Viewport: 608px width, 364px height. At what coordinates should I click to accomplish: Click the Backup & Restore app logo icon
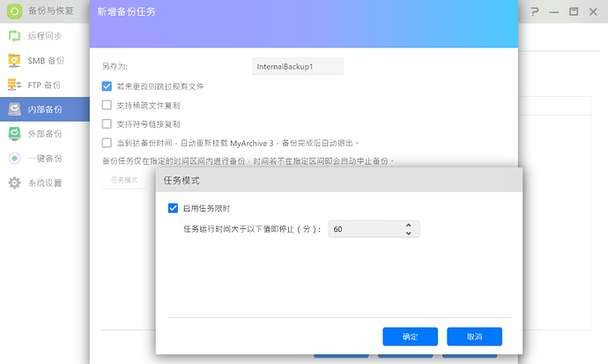tap(14, 12)
